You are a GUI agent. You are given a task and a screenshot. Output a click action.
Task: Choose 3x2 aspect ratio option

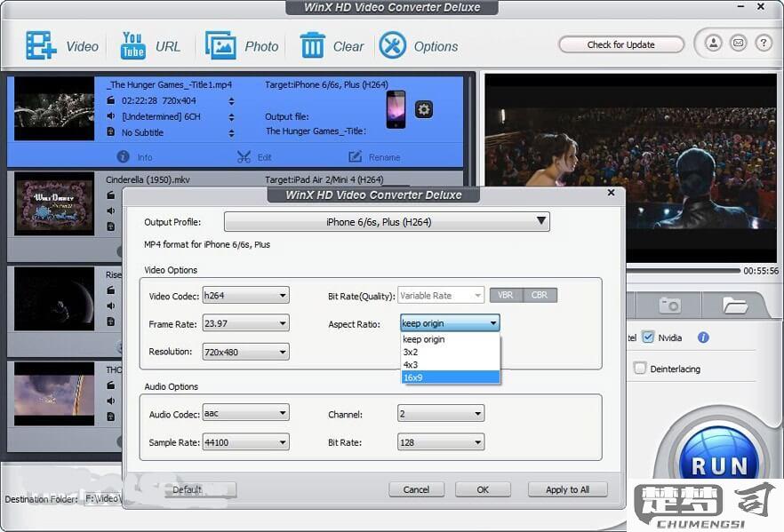[451, 353]
